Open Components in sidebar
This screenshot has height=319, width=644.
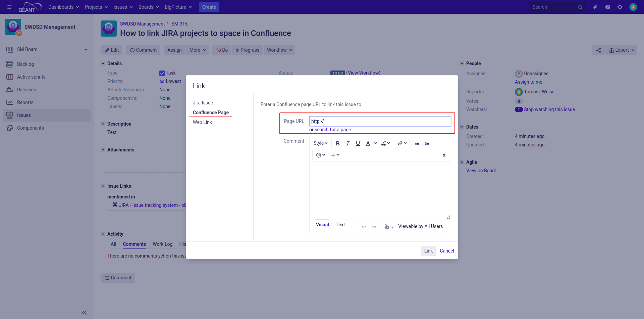pos(31,128)
